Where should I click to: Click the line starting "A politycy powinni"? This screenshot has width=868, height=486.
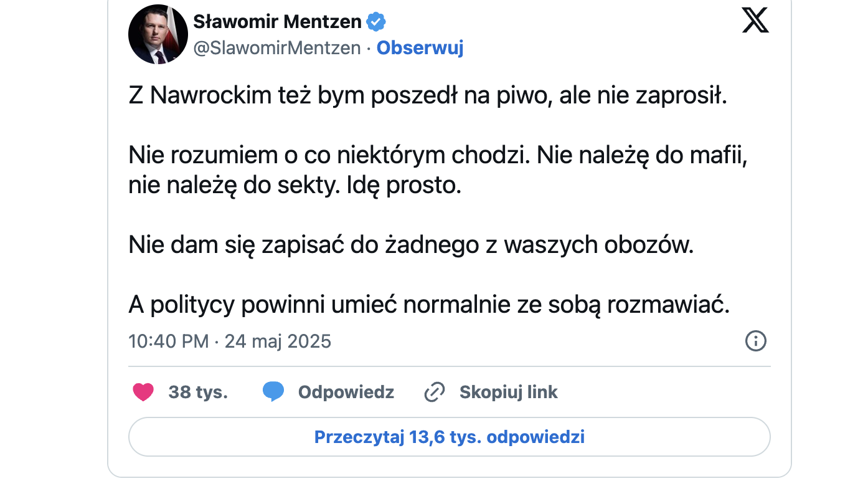click(428, 305)
